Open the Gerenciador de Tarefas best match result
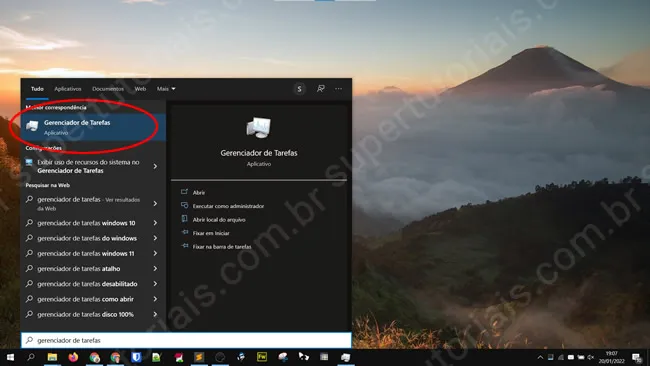650x366 pixels. tap(93, 127)
